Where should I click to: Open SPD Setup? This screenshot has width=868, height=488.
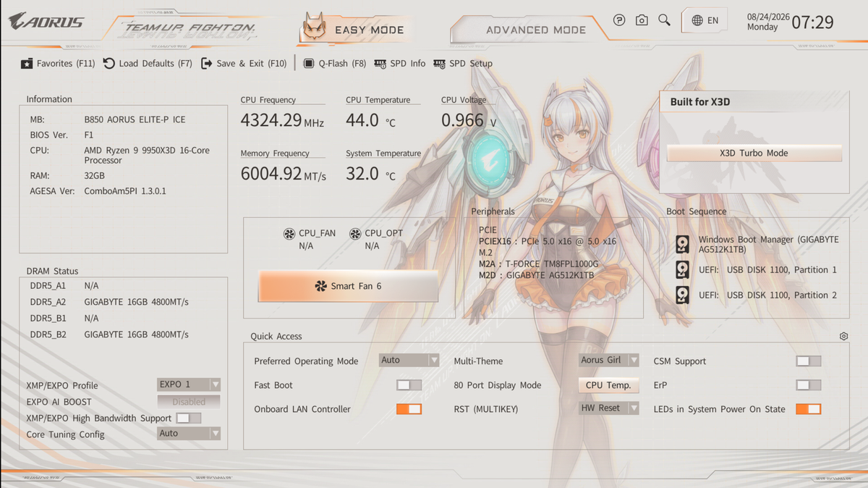click(463, 64)
